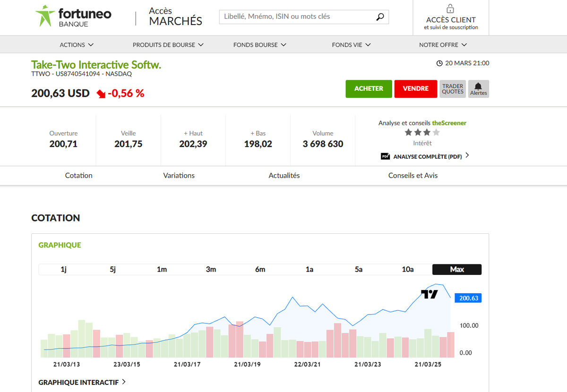This screenshot has width=567, height=392.
Task: Open the GRAPHIQUE INTERACTIF chevron link
Action: (82, 382)
